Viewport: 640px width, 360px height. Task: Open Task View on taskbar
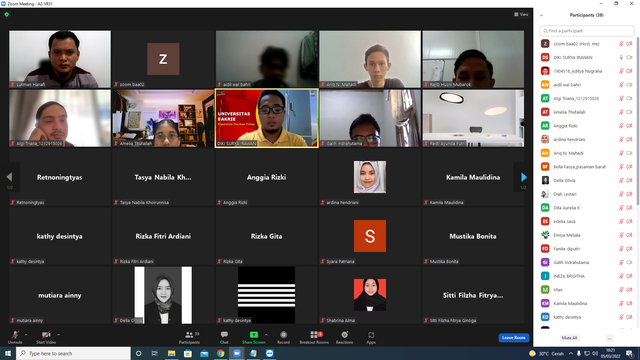click(x=155, y=353)
